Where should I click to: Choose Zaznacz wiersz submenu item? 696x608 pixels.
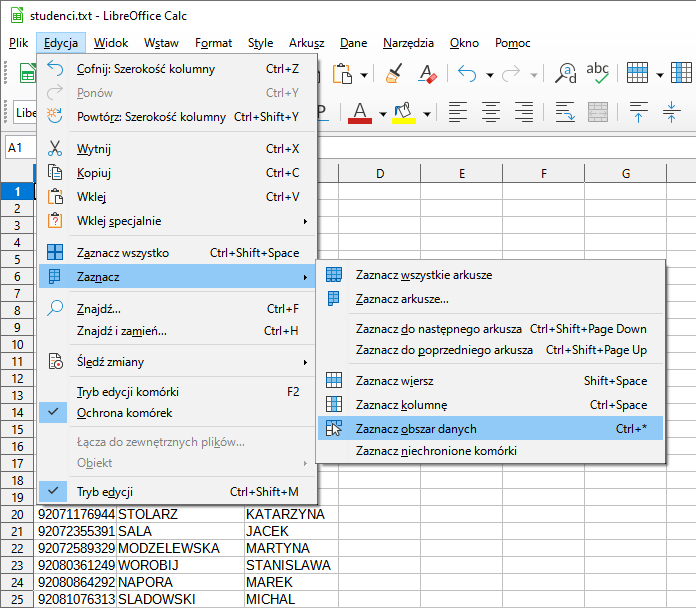click(490, 381)
